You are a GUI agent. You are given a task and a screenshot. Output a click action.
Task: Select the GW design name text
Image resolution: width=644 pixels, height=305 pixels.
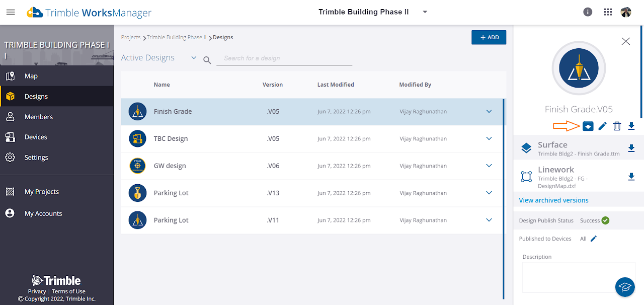(x=170, y=166)
